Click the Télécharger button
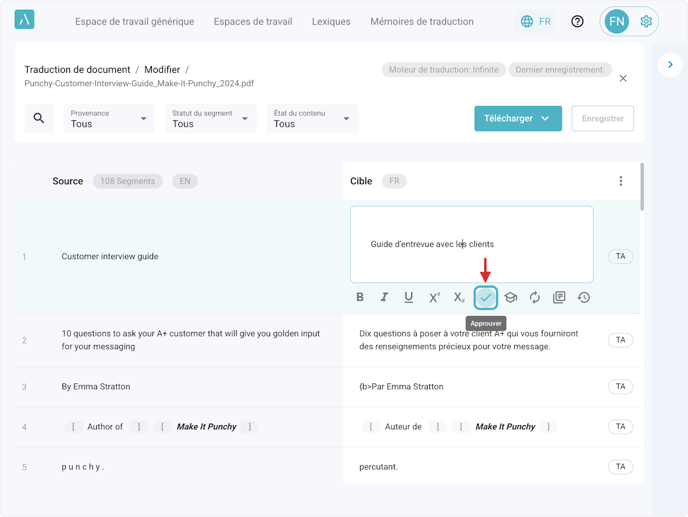 coord(517,118)
